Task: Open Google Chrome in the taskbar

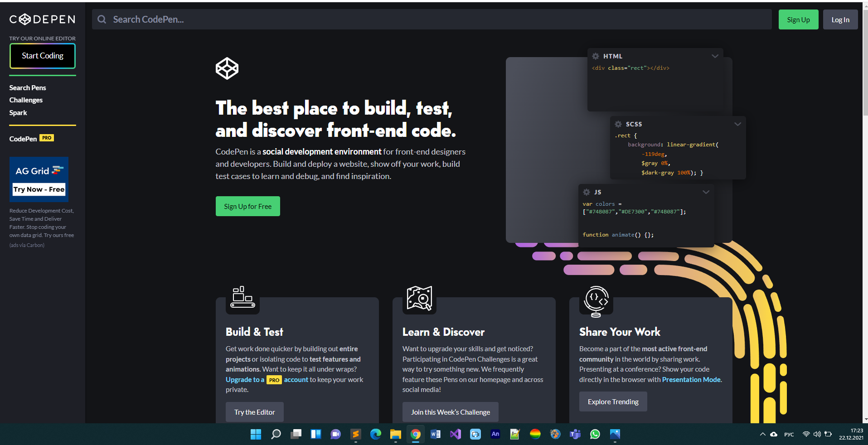Action: point(416,434)
